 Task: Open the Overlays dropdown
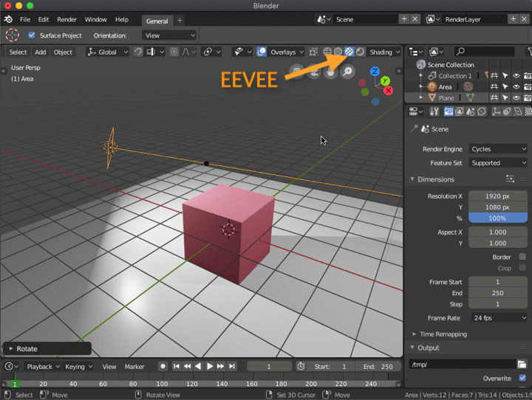[287, 52]
